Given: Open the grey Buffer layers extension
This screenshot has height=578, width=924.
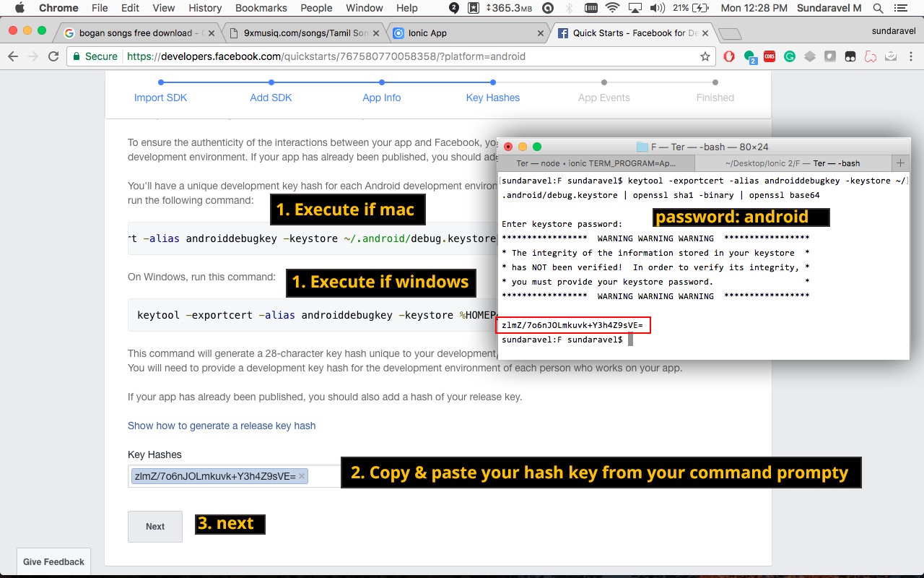Looking at the screenshot, I should coord(810,56).
